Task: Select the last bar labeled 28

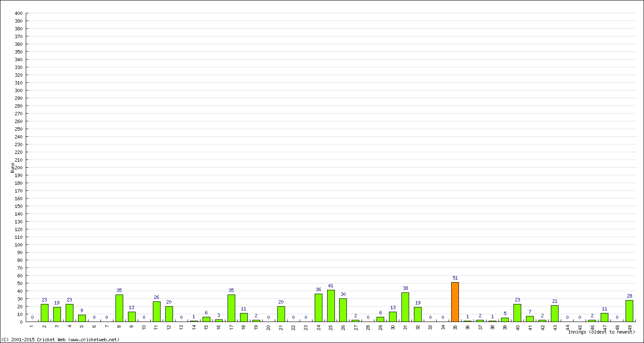Action: 629,311
